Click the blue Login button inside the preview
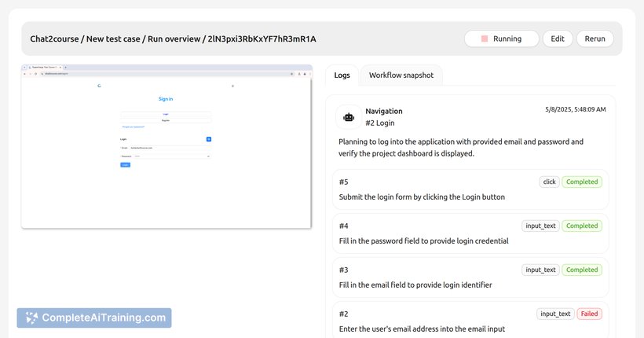 pos(126,165)
